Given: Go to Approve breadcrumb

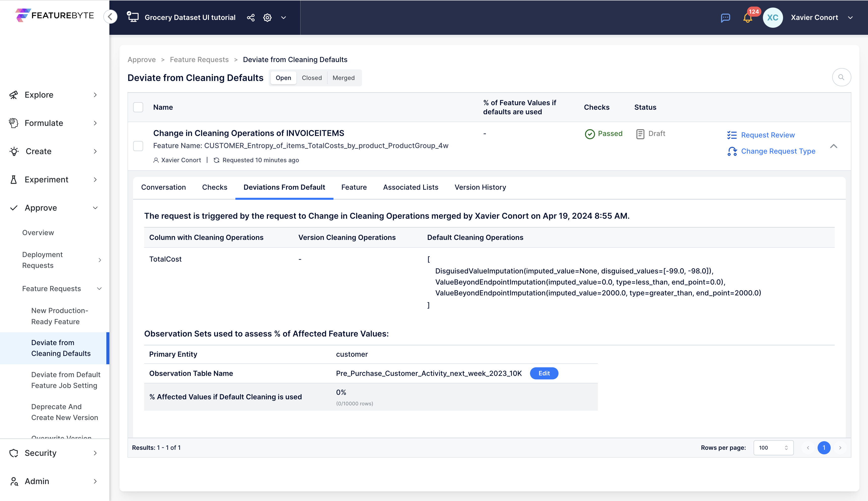Looking at the screenshot, I should tap(141, 60).
